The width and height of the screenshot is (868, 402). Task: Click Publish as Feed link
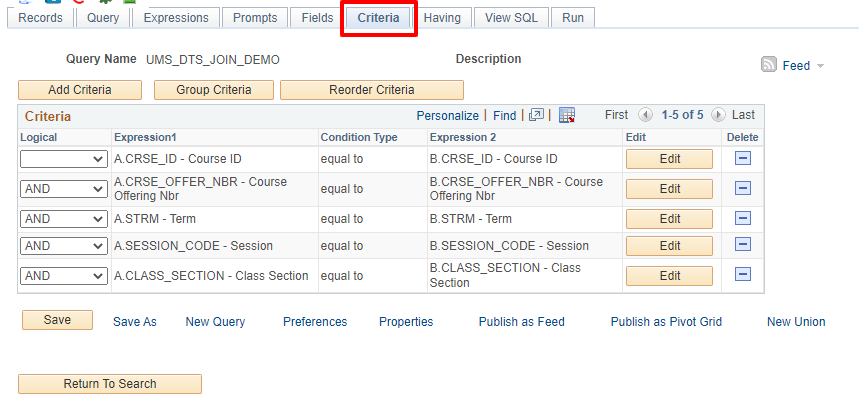tap(521, 322)
